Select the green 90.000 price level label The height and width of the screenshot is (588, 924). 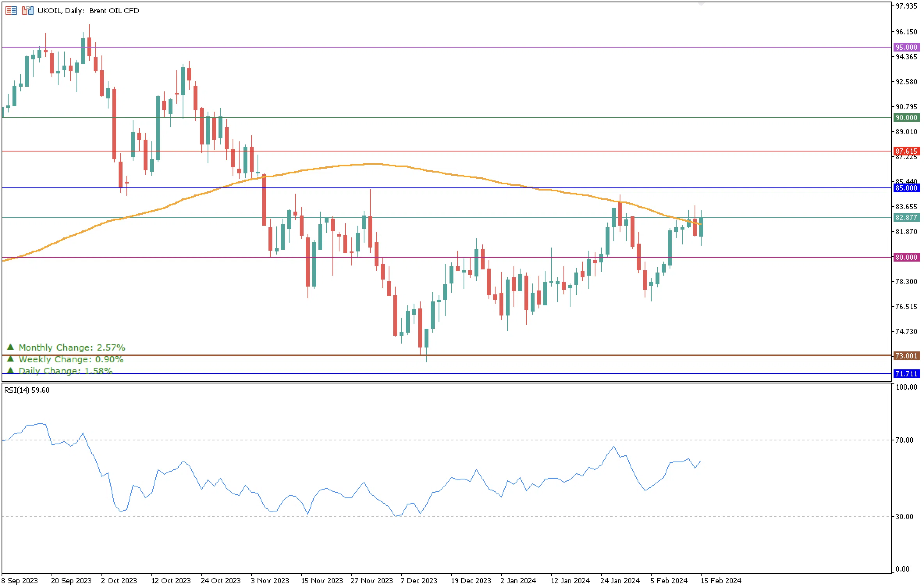click(906, 118)
